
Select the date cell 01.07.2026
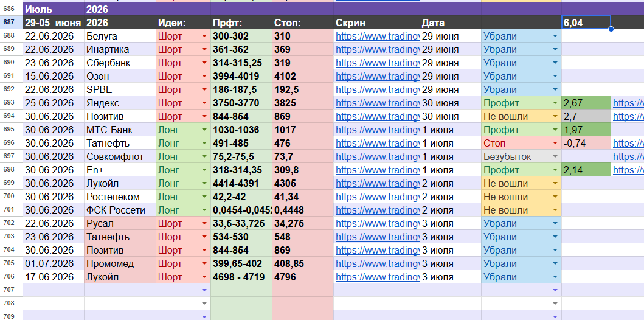54,263
